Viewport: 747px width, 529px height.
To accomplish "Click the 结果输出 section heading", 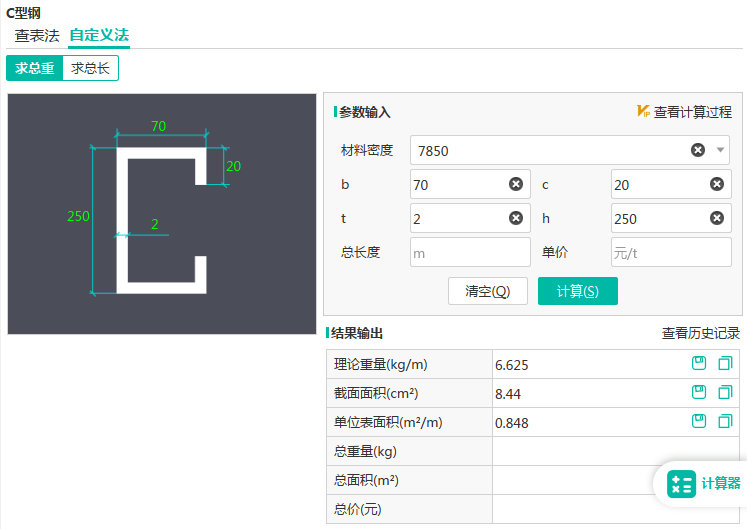I will (x=357, y=333).
